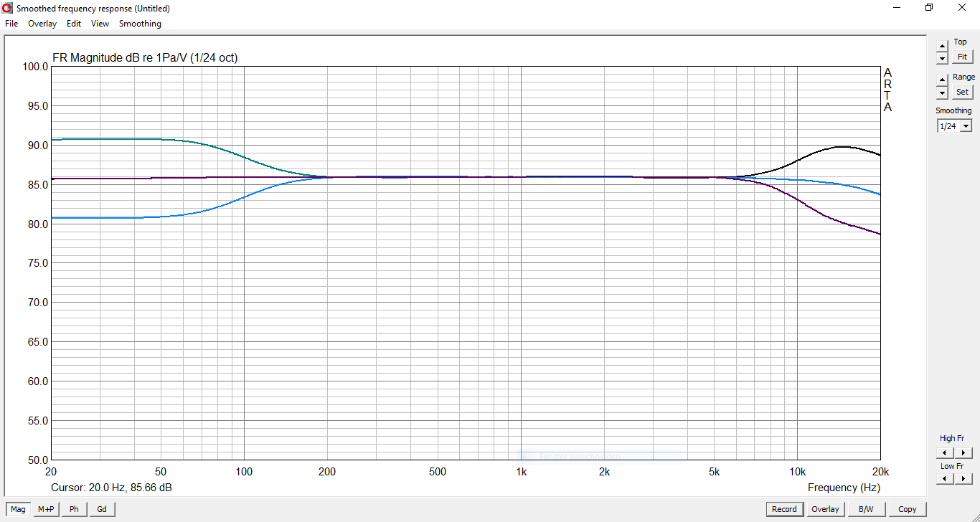Click the High Fr left arrow
The height and width of the screenshot is (522, 980).
(x=944, y=452)
